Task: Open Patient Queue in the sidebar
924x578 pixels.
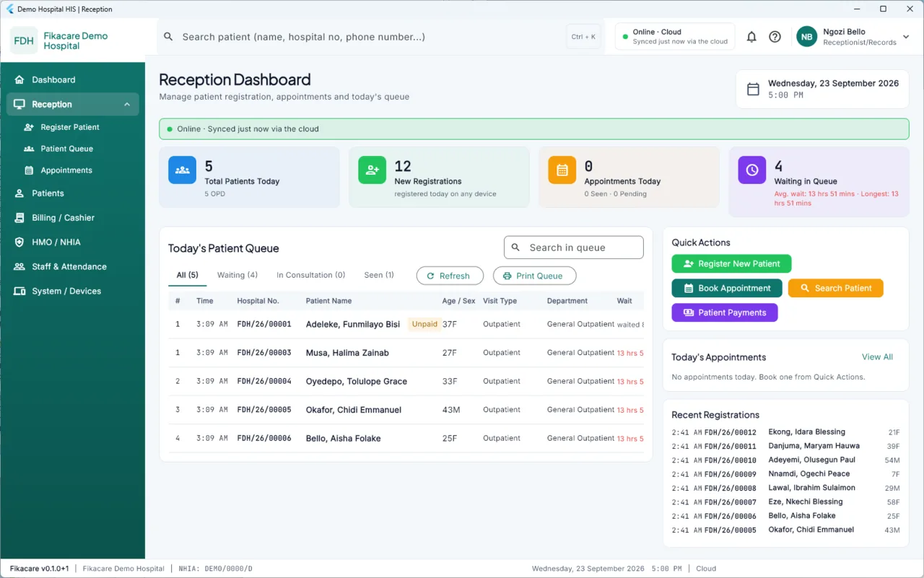Action: pos(66,149)
